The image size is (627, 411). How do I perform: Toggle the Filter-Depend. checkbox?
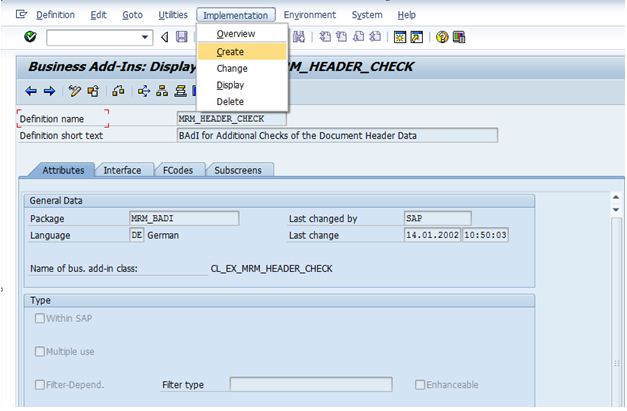[40, 384]
